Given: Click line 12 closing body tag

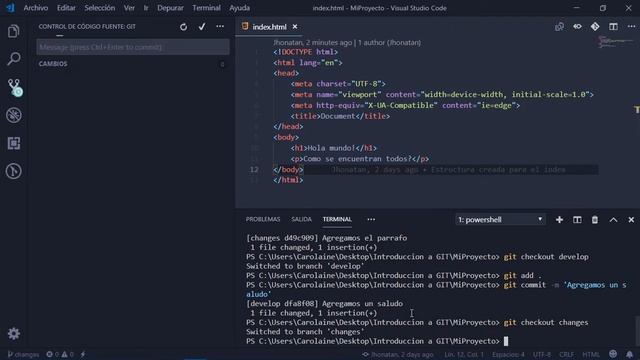Looking at the screenshot, I should click(288, 170).
